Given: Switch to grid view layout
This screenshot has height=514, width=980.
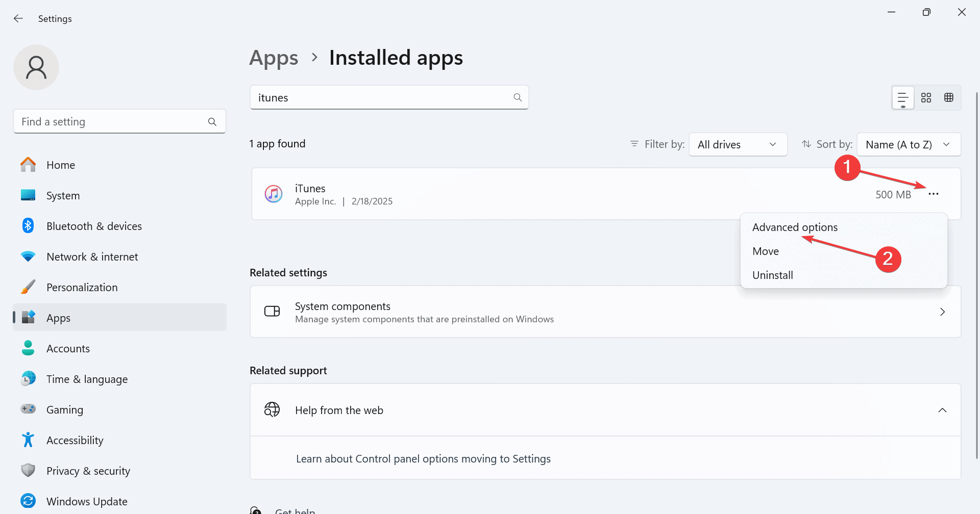Looking at the screenshot, I should 926,98.
